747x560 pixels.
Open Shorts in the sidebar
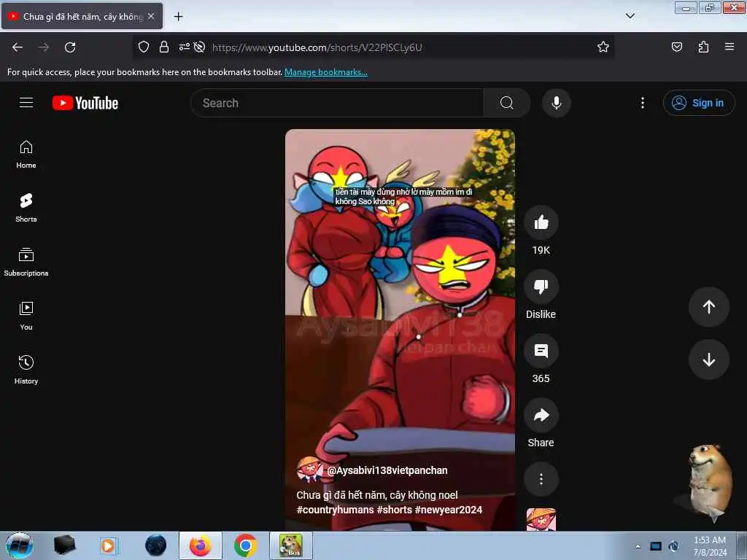26,208
